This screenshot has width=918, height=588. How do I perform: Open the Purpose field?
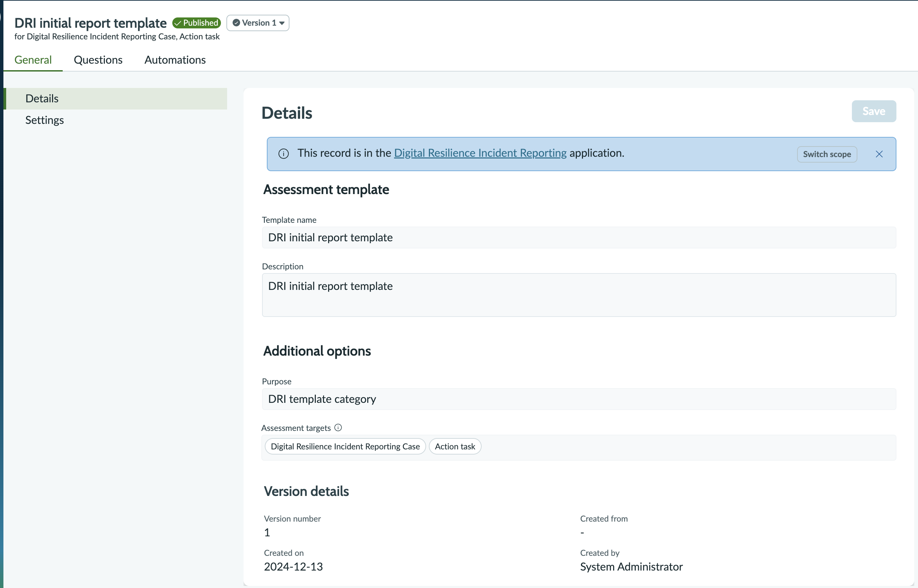point(579,399)
